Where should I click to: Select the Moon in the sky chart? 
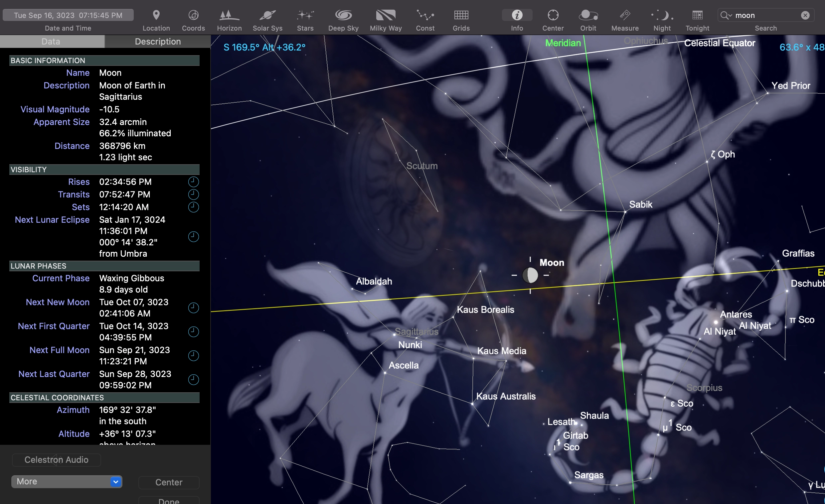tap(530, 275)
